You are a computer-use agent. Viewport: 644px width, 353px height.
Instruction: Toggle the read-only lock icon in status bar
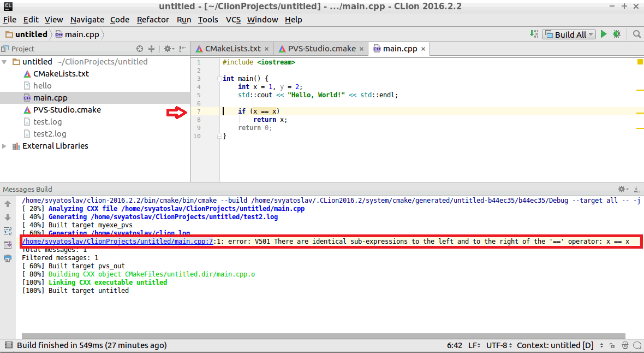click(x=612, y=345)
